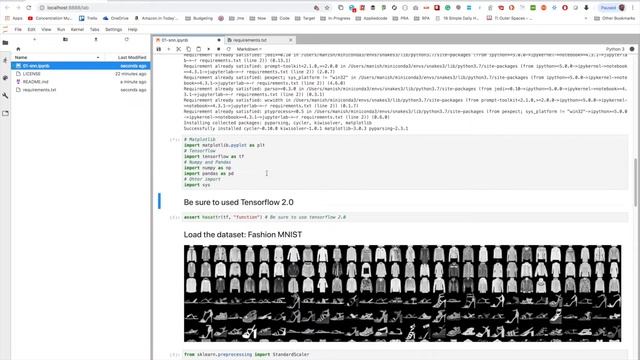The image size is (640, 360).
Task: Open the Run menu
Action: coord(61,29)
